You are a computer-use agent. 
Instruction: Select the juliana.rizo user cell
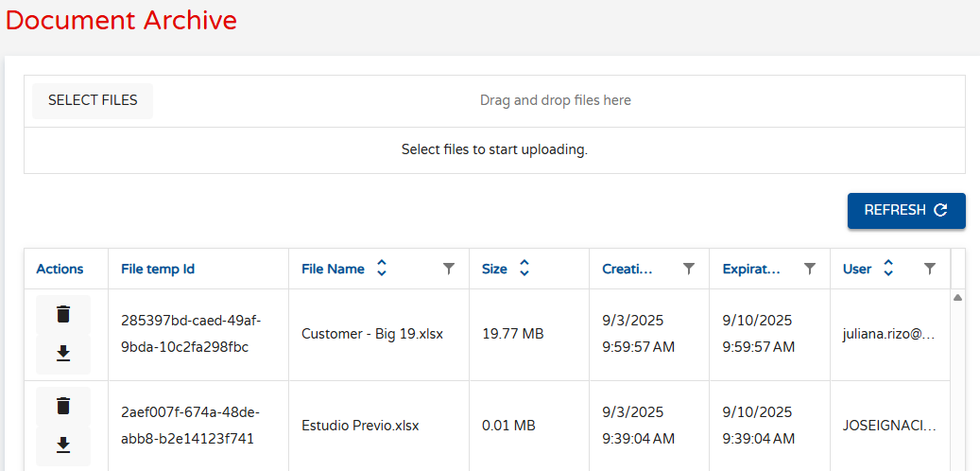pos(890,335)
